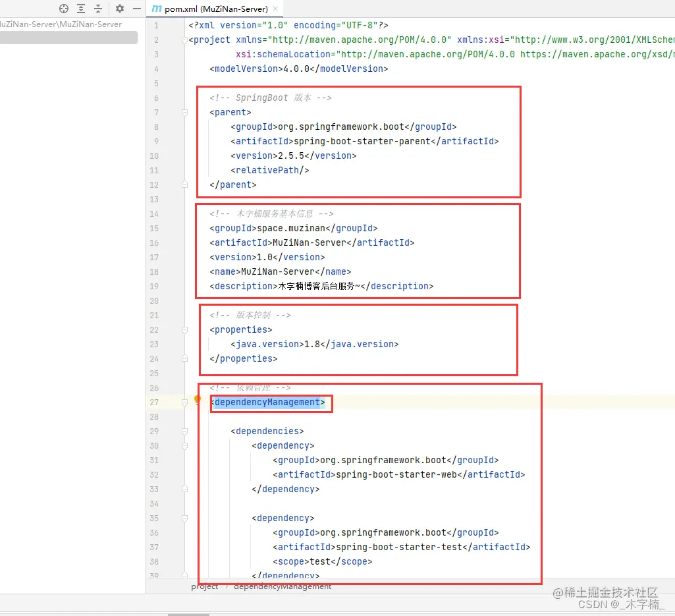The image size is (675, 616).
Task: Click the 'MuZiNan-Server' artifactId value on line 16
Action: [310, 243]
